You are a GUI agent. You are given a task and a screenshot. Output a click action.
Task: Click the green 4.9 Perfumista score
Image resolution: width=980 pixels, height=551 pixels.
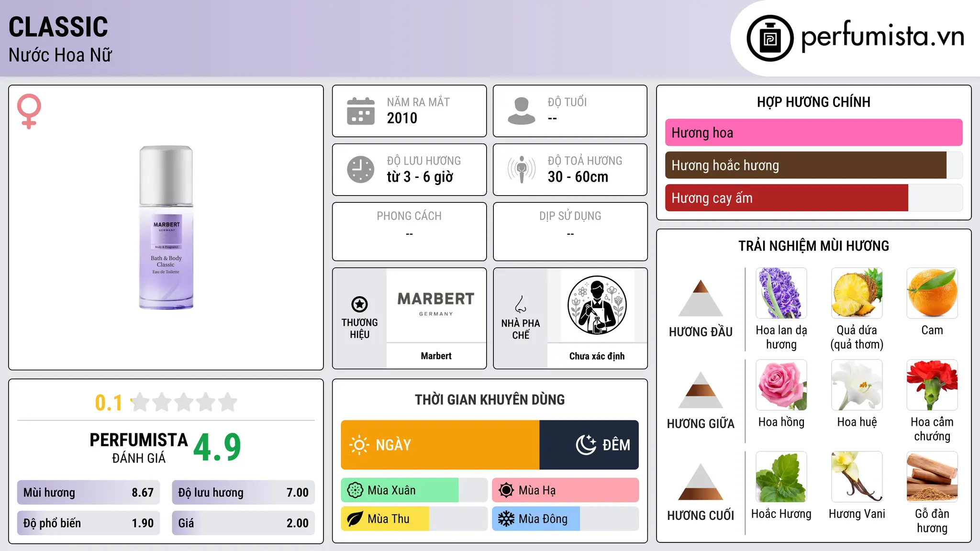pyautogui.click(x=217, y=447)
